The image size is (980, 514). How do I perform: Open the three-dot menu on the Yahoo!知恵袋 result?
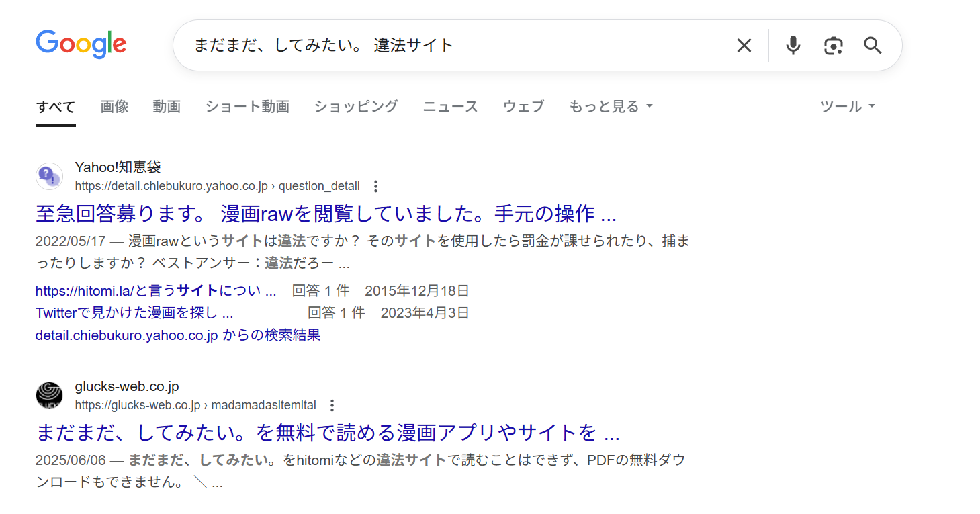(375, 186)
